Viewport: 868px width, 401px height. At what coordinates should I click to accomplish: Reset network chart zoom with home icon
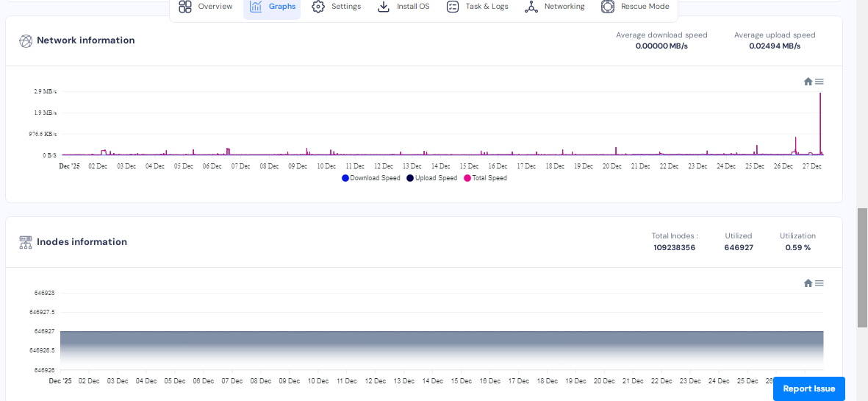(x=808, y=82)
